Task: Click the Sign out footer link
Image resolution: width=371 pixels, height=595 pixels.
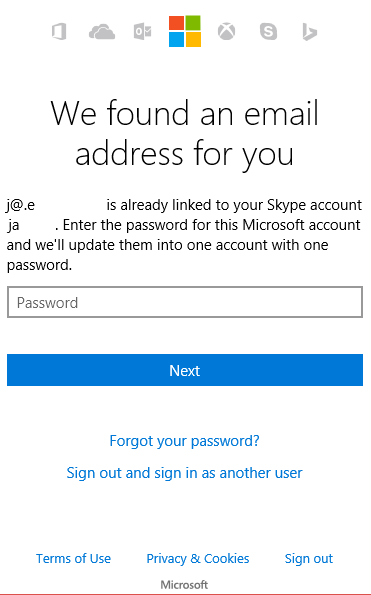Action: (x=309, y=559)
